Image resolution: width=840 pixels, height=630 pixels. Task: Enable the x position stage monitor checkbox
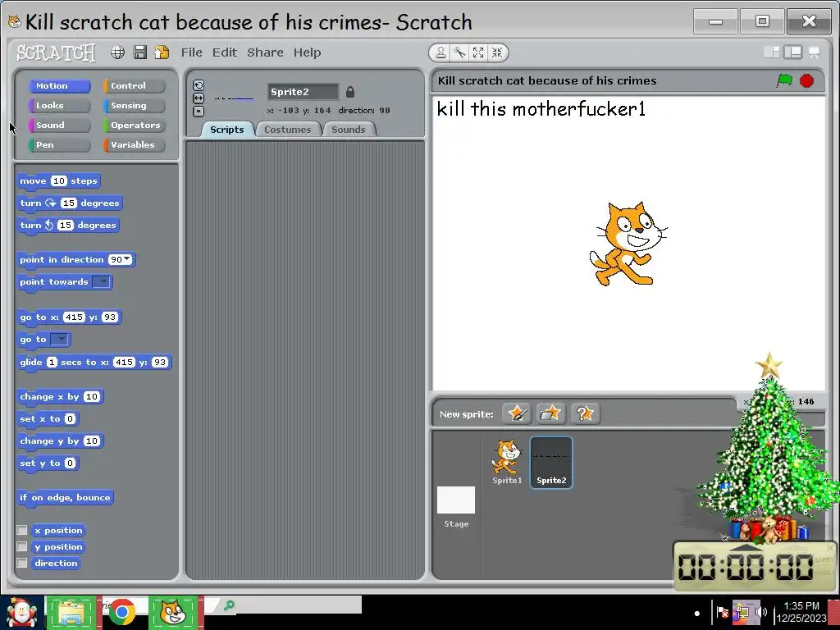tap(22, 530)
